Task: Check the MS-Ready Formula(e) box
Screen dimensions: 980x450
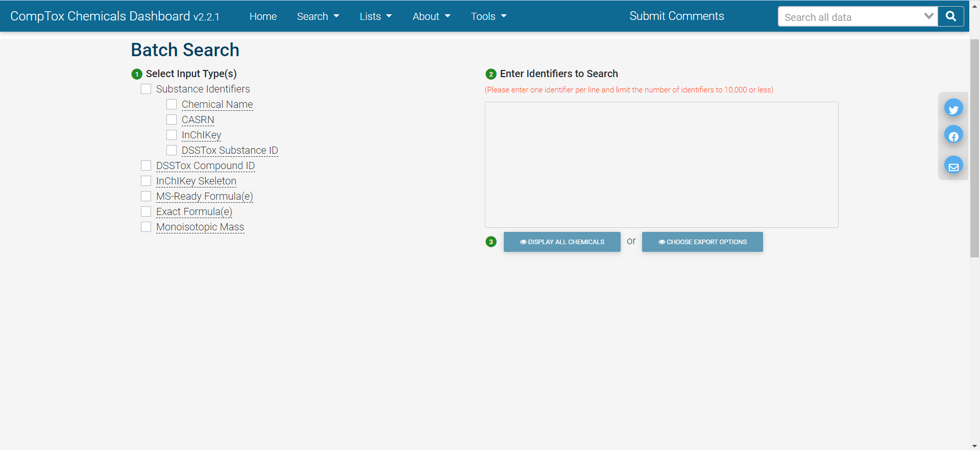Action: pyautogui.click(x=146, y=196)
